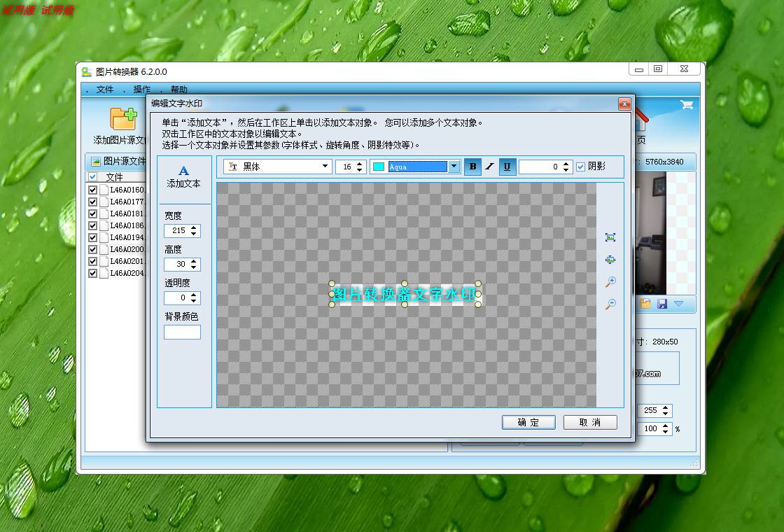This screenshot has width=784, height=532.
Task: Close the 编辑文字水印 dialog
Action: tap(624, 104)
